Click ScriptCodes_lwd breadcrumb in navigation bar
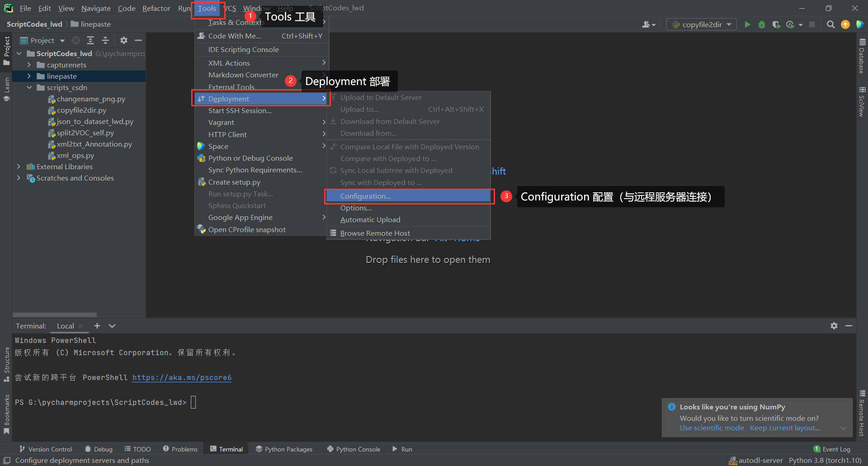The height and width of the screenshot is (466, 868). pos(34,24)
